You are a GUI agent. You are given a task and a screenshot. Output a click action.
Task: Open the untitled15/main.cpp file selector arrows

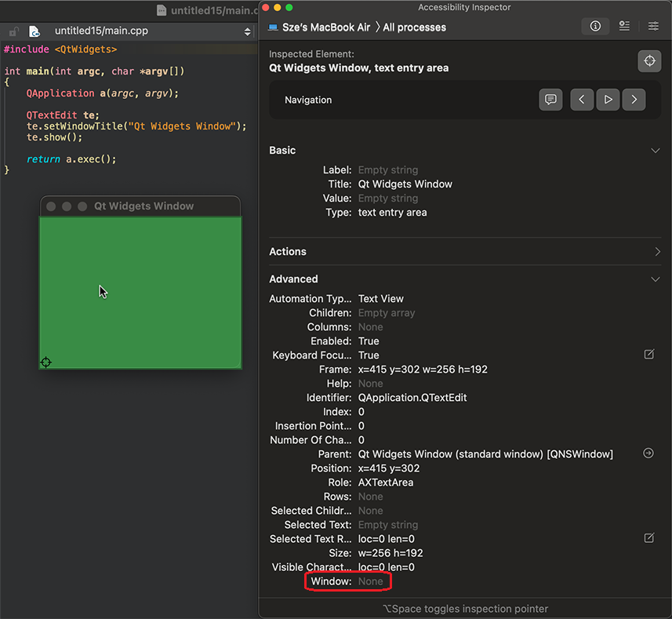(247, 31)
